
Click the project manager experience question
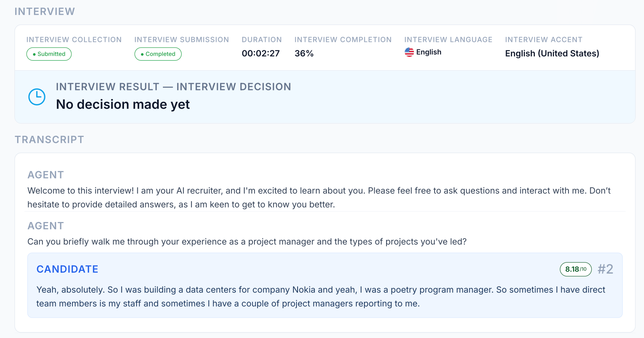[x=247, y=242]
